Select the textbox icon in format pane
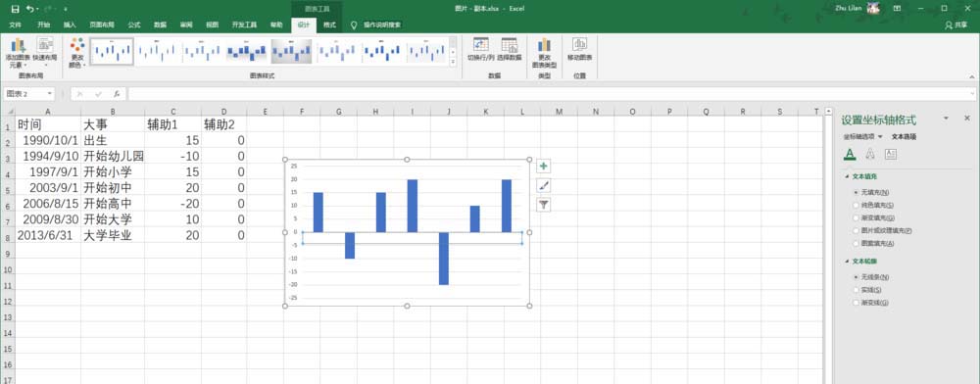 click(x=891, y=154)
